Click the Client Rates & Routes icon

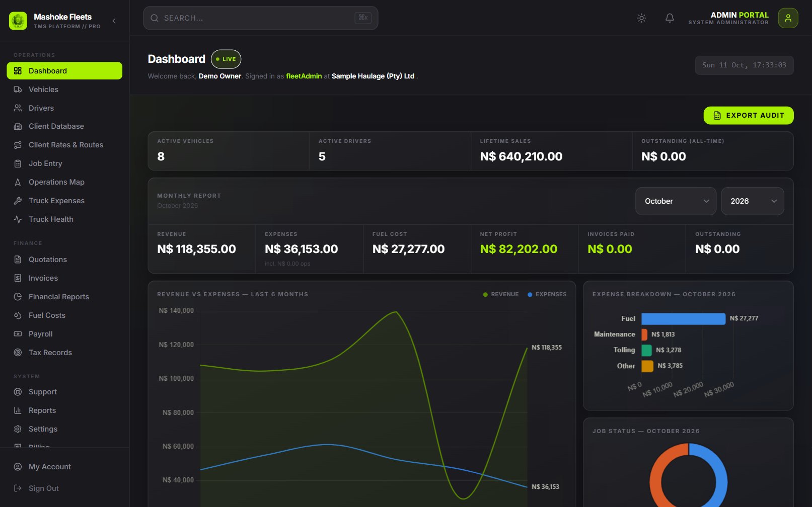click(x=18, y=145)
